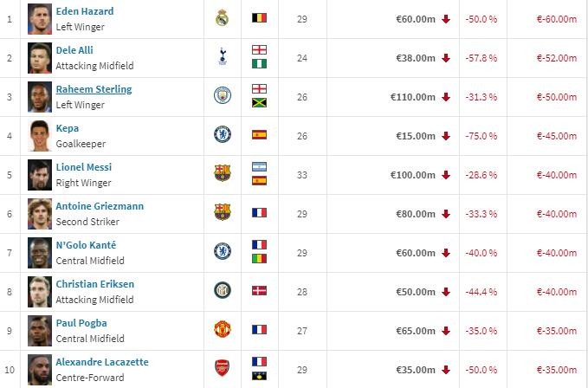588x388 pixels.
Task: Open Eden Hazard's player profile link
Action: point(85,11)
